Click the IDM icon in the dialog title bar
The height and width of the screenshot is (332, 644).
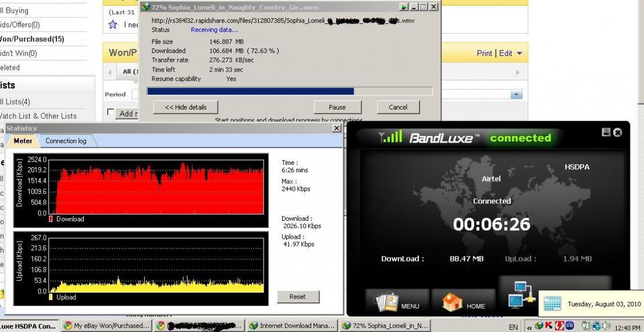pyautogui.click(x=145, y=7)
